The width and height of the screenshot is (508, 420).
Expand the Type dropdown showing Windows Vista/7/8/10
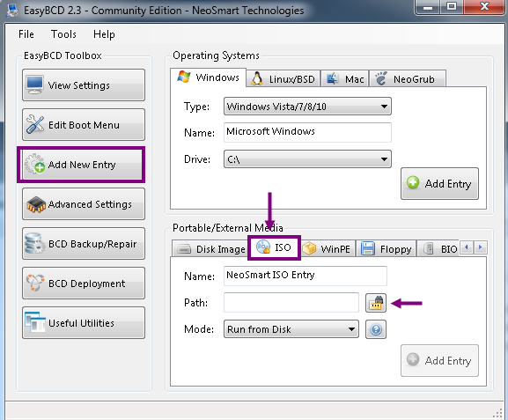pyautogui.click(x=307, y=107)
